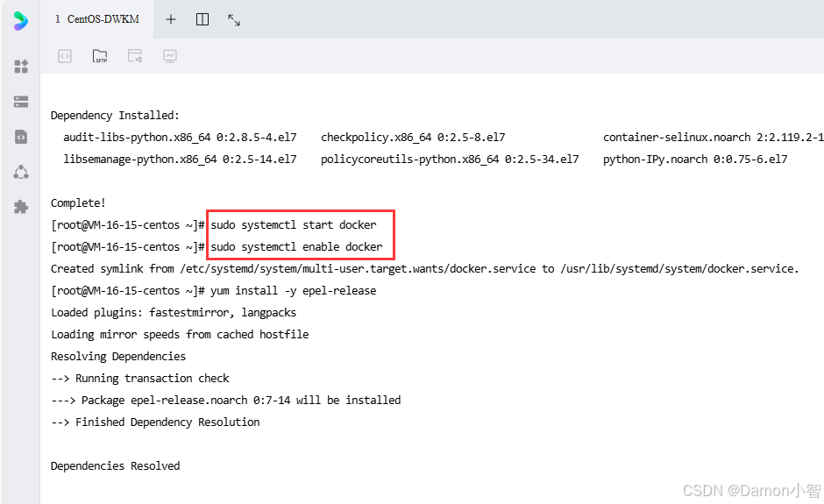
Task: Open the plugins puzzle icon in sidebar
Action: coord(21,207)
